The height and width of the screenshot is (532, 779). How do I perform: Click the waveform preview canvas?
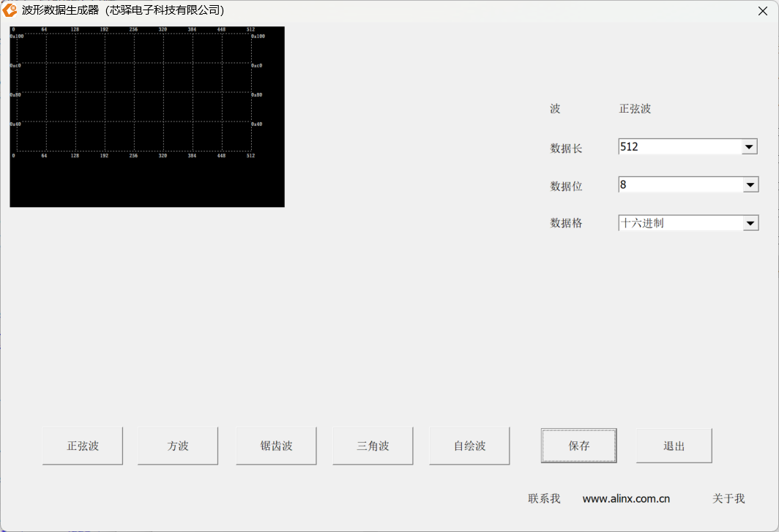(147, 117)
